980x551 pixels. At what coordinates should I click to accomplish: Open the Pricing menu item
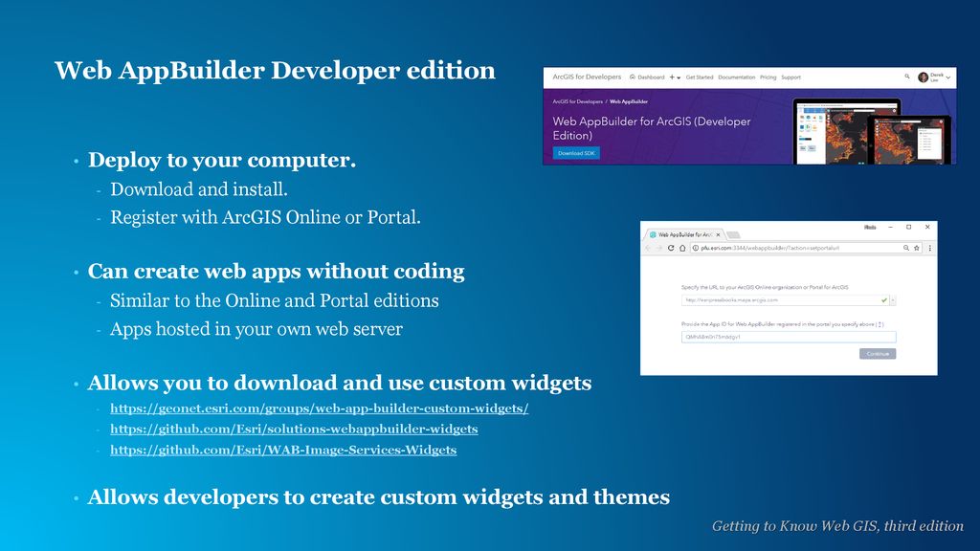pyautogui.click(x=768, y=77)
